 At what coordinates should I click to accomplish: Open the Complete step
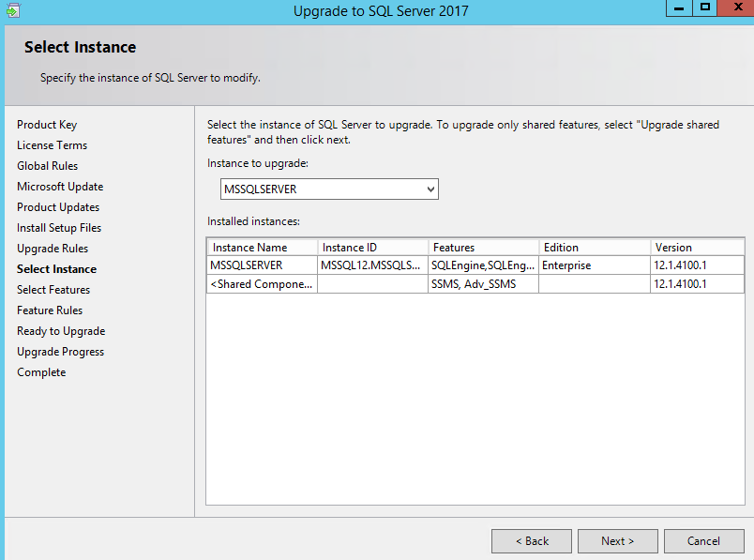coord(41,372)
